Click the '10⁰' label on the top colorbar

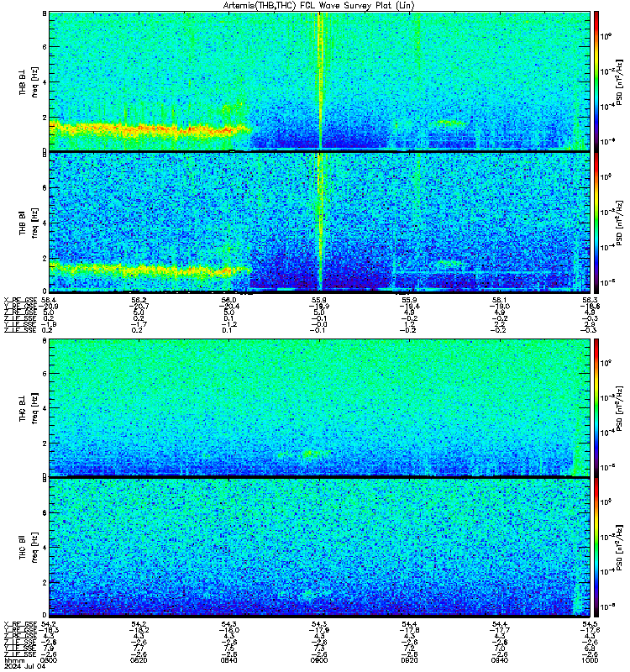(606, 36)
